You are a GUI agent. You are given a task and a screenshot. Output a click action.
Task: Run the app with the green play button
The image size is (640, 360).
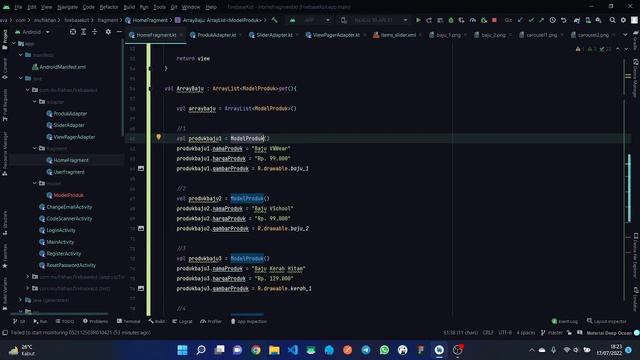point(418,20)
